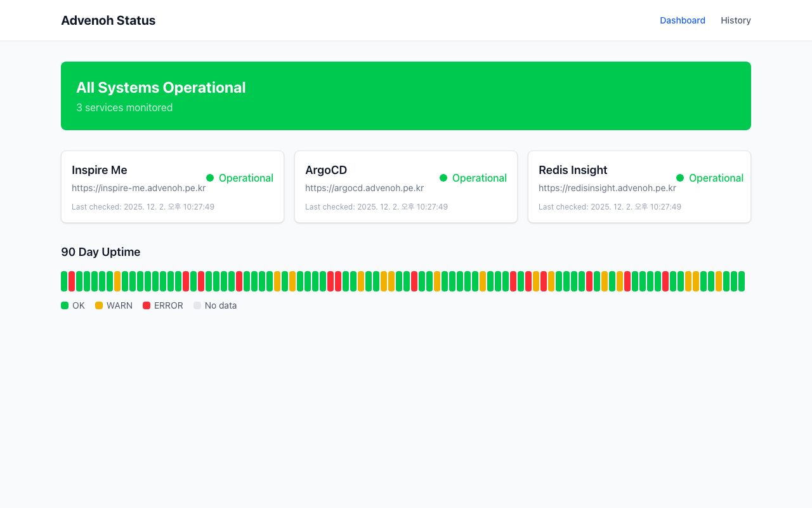This screenshot has width=812, height=508.
Task: Open the argocd.advenoh.pe.kr URL
Action: coord(364,188)
